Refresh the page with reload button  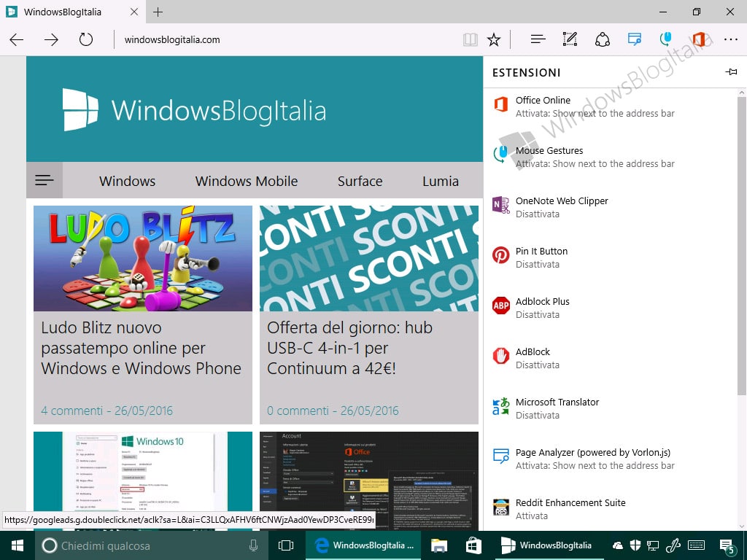(x=86, y=39)
